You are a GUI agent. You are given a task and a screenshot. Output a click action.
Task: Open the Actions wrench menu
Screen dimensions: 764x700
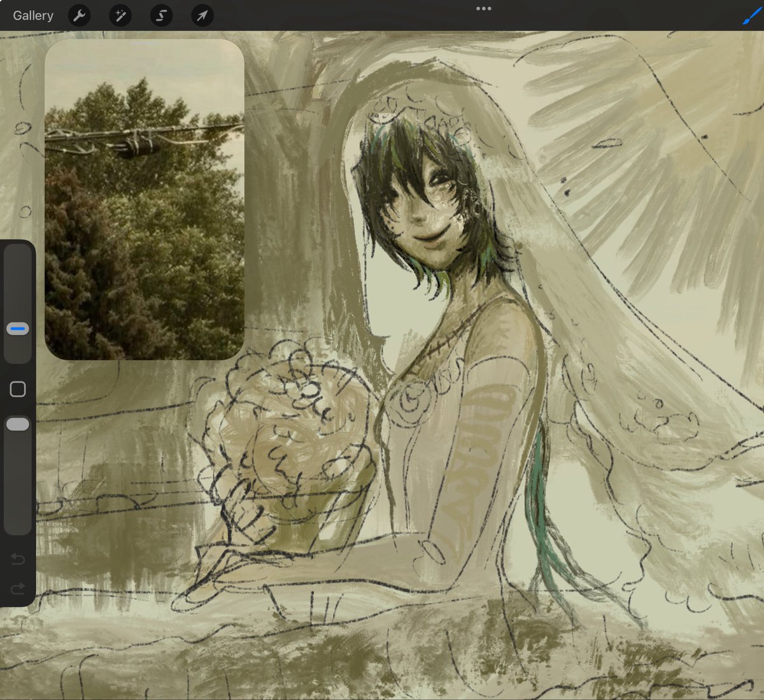point(79,15)
